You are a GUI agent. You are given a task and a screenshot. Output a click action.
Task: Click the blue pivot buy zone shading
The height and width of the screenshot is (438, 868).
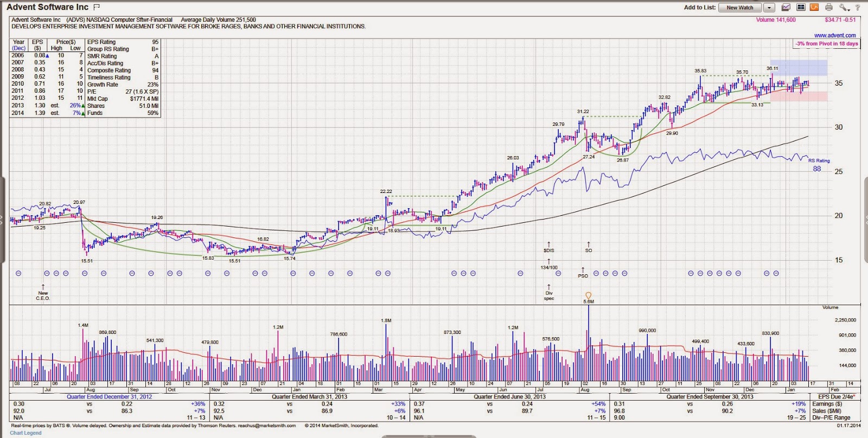(x=799, y=67)
